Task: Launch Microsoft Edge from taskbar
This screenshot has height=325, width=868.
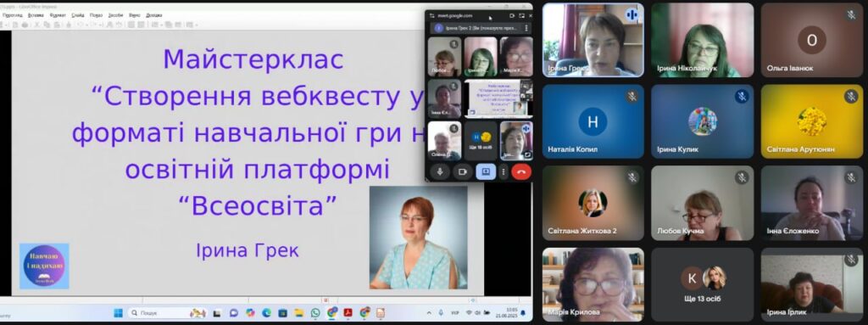Action: (266, 313)
